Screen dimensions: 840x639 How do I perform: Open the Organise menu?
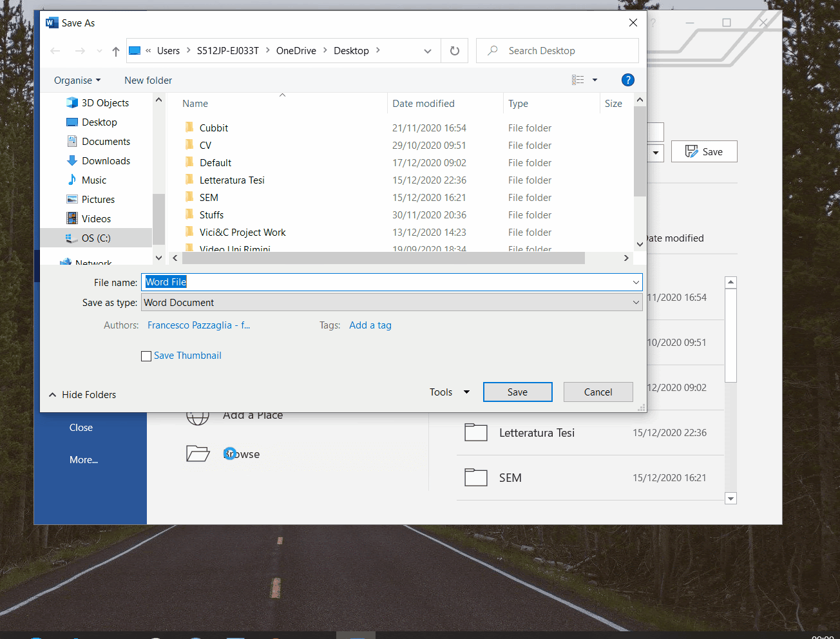coord(77,81)
